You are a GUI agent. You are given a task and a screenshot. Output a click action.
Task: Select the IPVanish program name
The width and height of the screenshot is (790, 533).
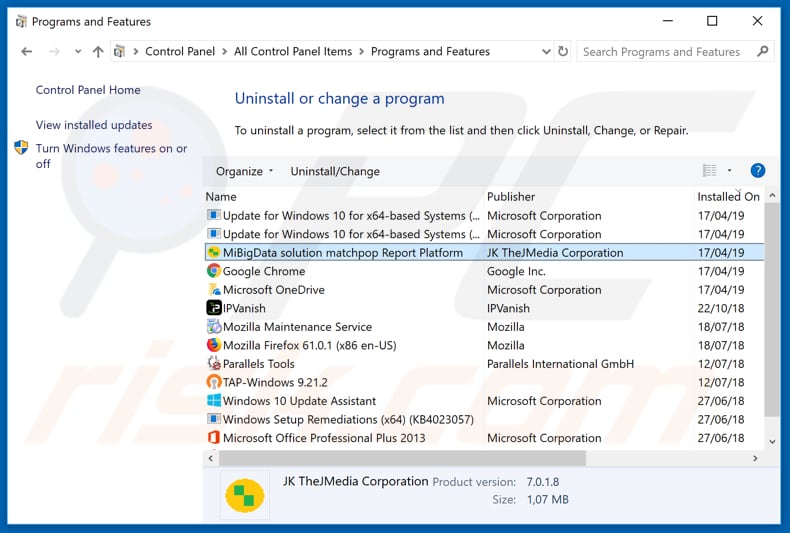pos(244,308)
